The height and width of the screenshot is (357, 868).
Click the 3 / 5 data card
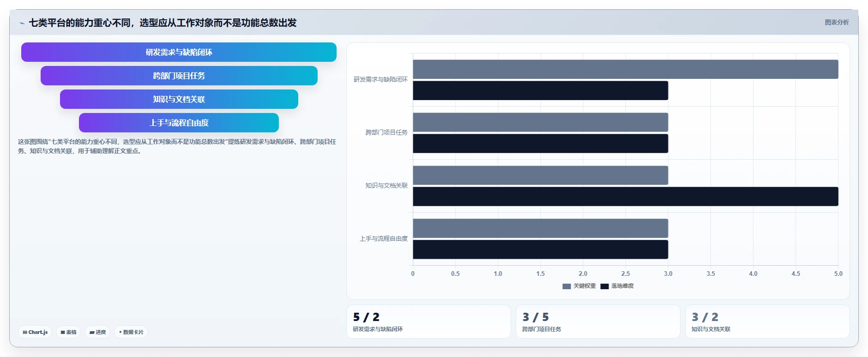coord(598,321)
